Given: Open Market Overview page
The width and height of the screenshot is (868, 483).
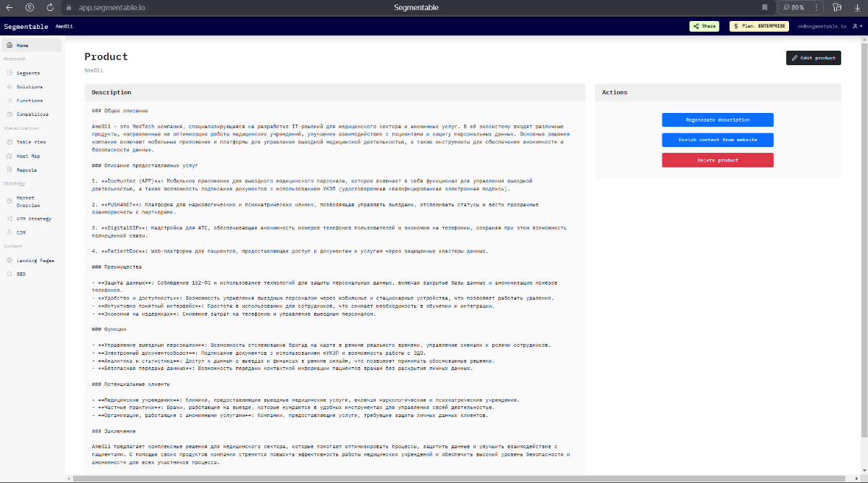Looking at the screenshot, I should point(28,201).
